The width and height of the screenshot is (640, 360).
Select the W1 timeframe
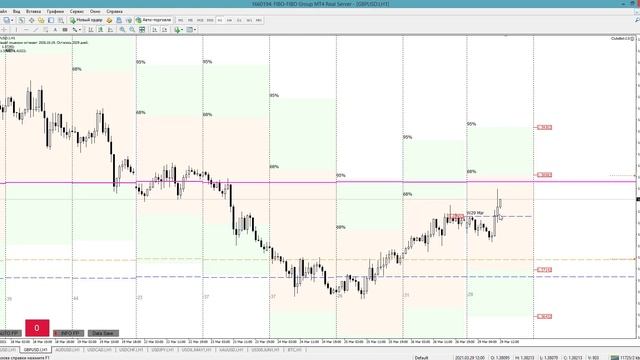click(249, 20)
